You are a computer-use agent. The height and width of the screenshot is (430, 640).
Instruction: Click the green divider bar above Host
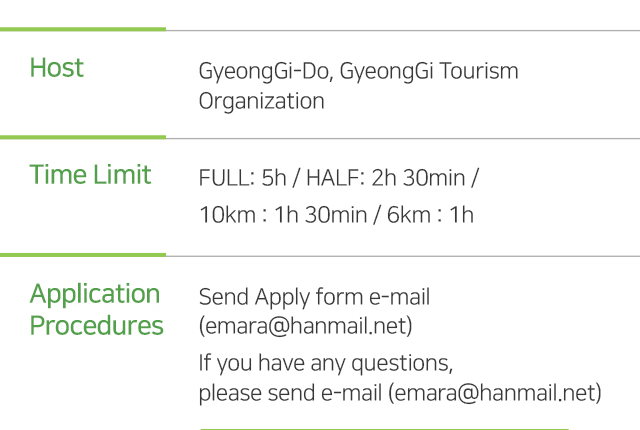[x=83, y=29]
